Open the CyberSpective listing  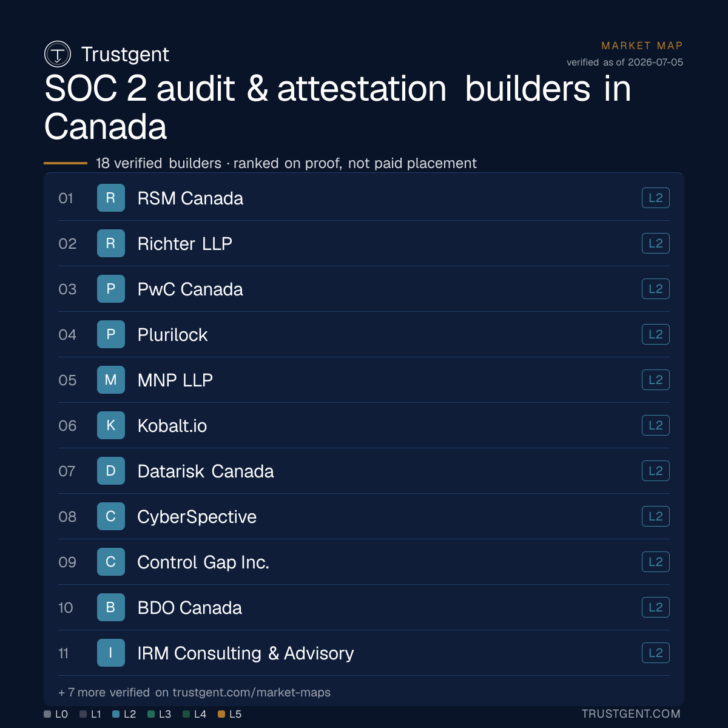(364, 516)
